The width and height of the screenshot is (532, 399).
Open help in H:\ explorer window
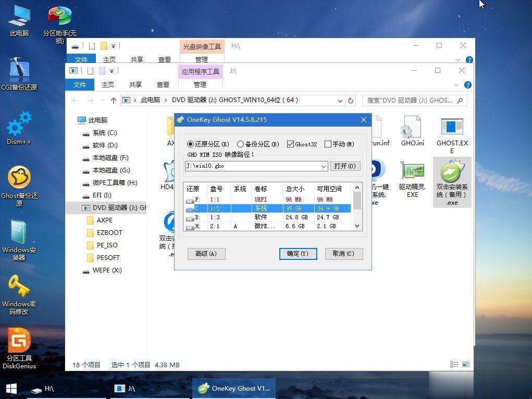[469, 59]
